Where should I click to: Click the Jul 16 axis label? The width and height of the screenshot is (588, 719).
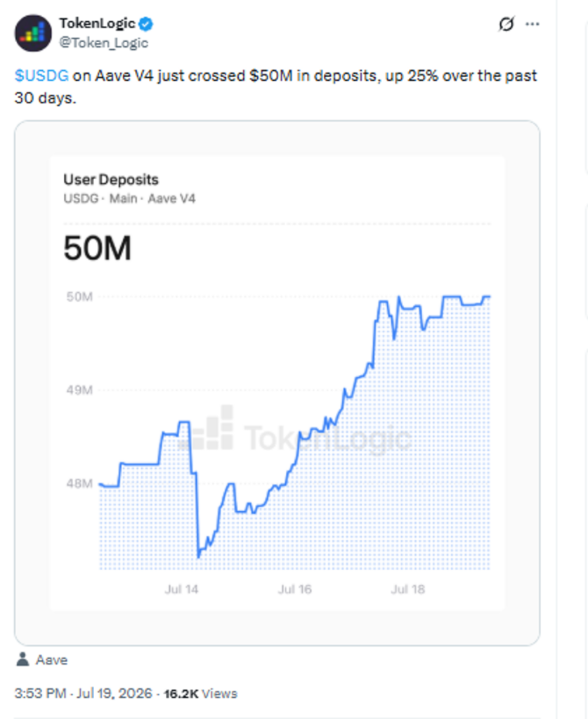pos(294,589)
